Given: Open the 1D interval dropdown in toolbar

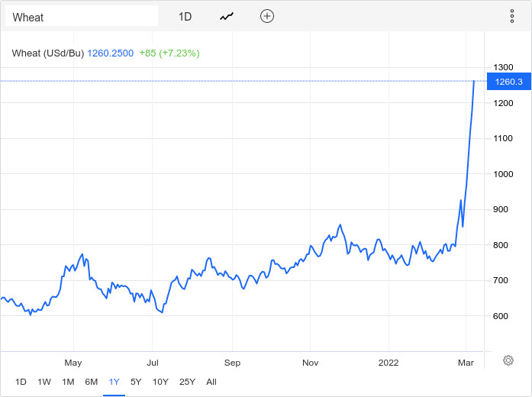Looking at the screenshot, I should [185, 17].
